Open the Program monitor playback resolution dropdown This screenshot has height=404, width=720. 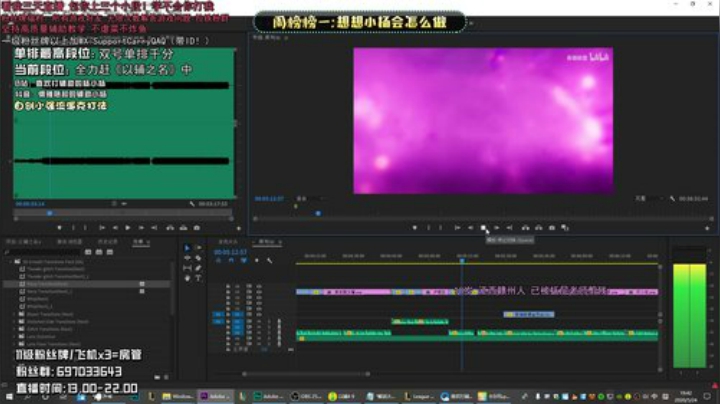pyautogui.click(x=647, y=199)
